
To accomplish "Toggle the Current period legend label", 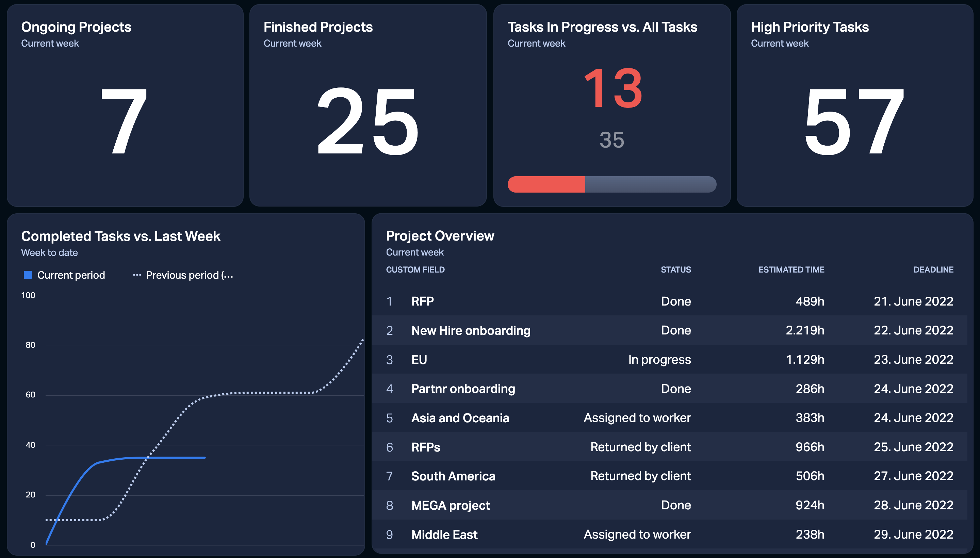I will [x=71, y=275].
